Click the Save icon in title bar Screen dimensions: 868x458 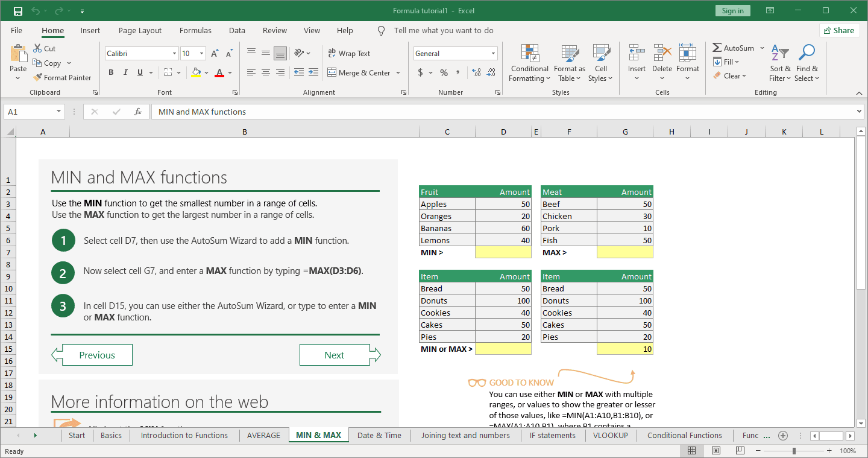18,11
